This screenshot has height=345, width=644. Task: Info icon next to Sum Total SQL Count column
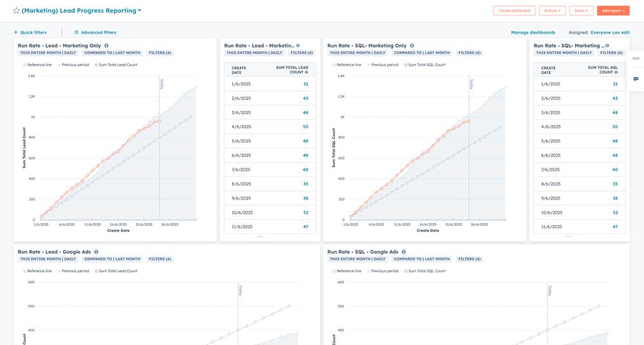tap(616, 72)
